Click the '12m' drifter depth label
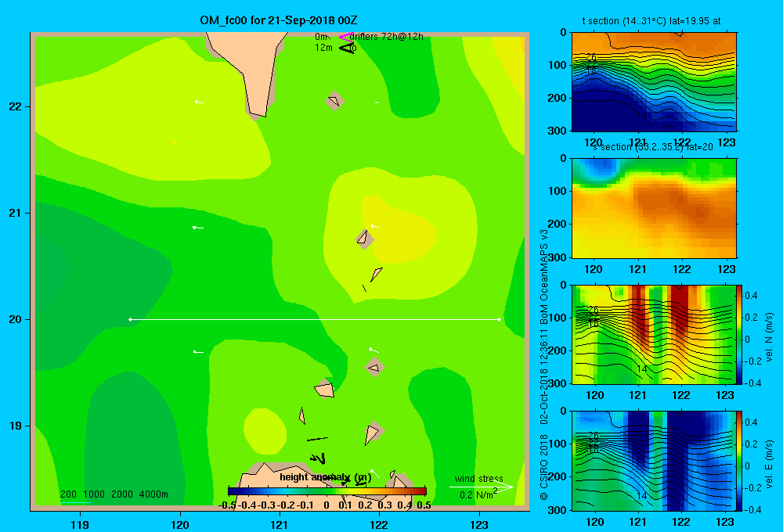 pyautogui.click(x=323, y=48)
